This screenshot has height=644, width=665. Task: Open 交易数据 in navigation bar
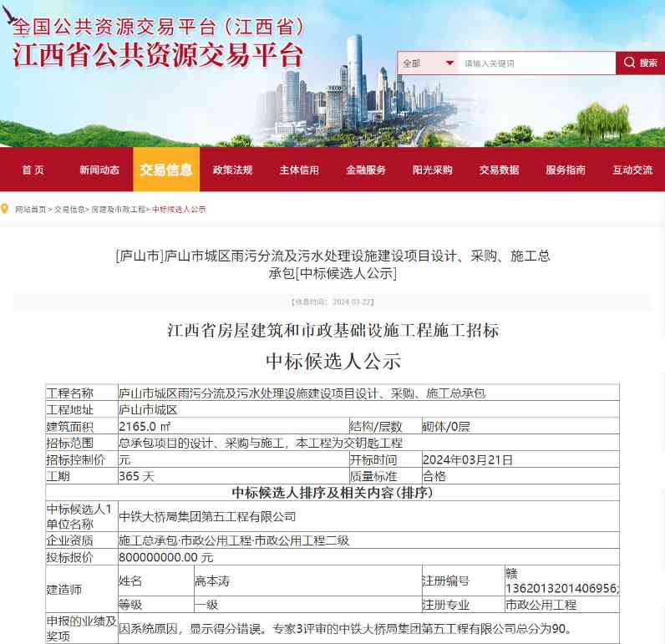click(x=499, y=170)
